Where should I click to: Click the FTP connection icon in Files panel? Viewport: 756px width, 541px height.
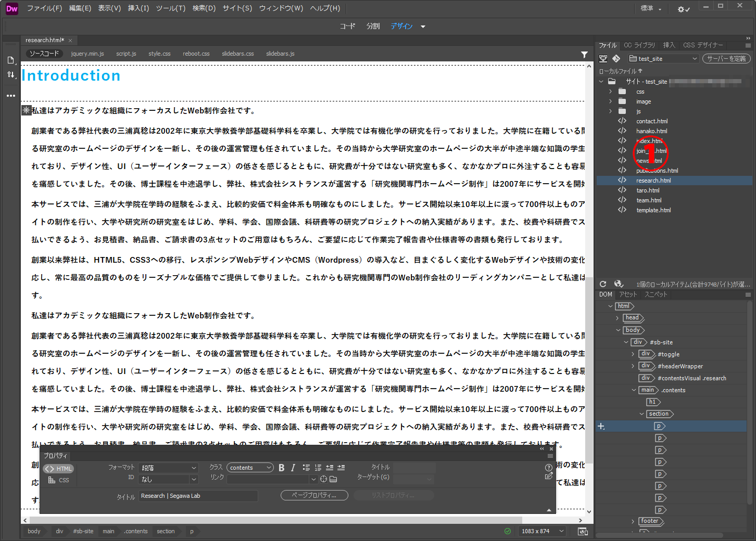[603, 59]
